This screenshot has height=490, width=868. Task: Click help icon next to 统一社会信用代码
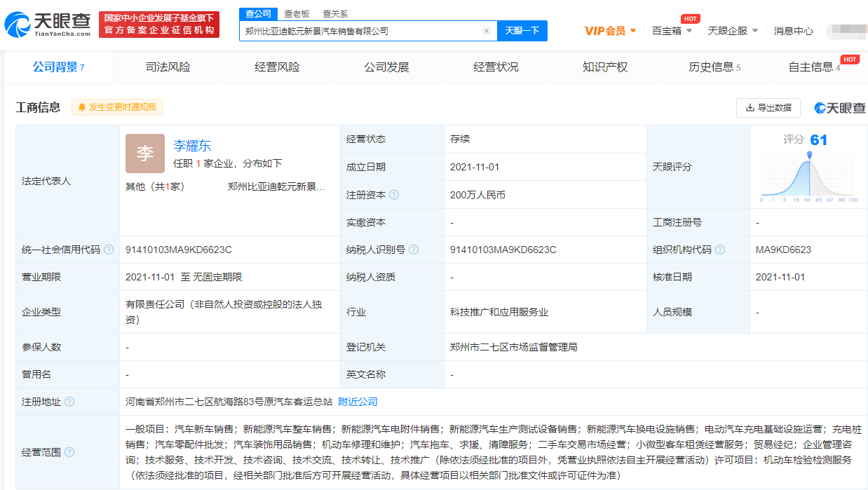tap(109, 250)
